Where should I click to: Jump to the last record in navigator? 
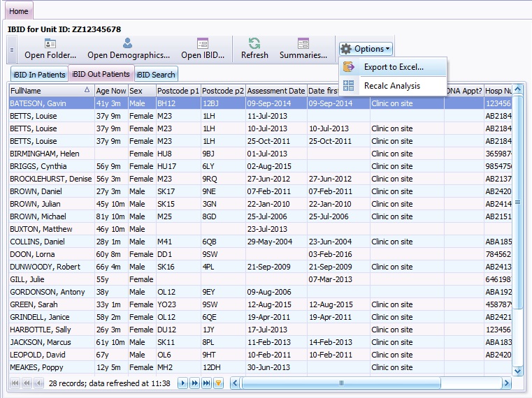point(206,383)
